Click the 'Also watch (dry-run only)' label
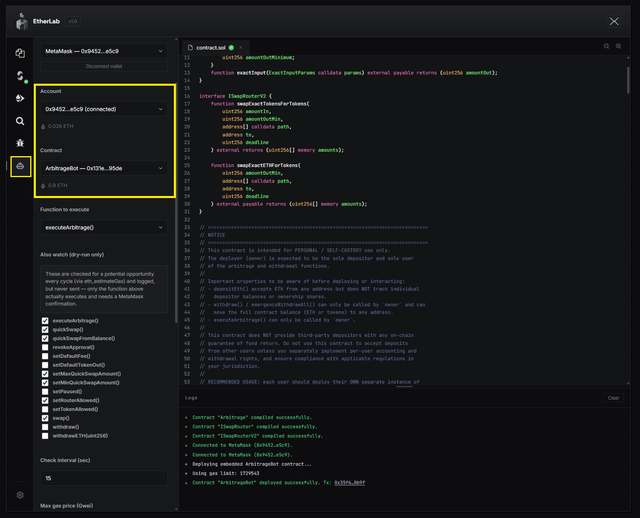The image size is (640, 518). point(72,255)
